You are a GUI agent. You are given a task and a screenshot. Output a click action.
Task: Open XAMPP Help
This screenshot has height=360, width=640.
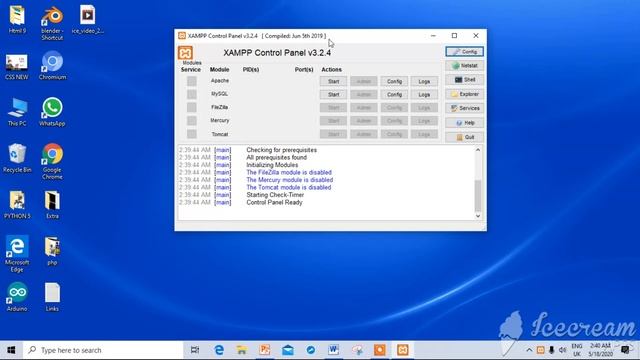coord(464,123)
